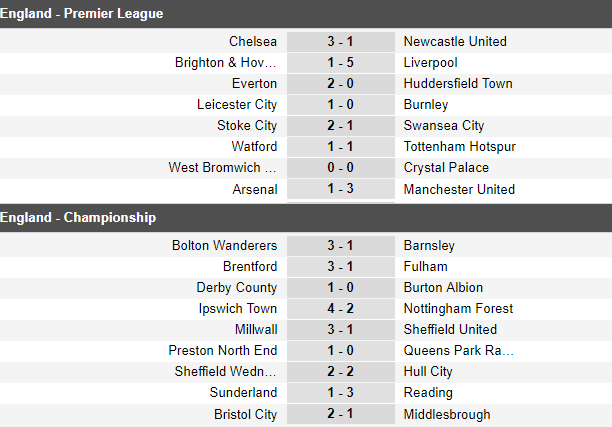The image size is (612, 427).
Task: Open the Huddersfield Town team link
Action: pos(458,84)
